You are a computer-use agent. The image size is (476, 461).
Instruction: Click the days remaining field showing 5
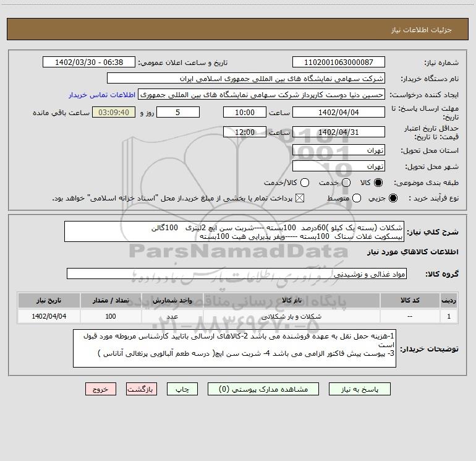pos(178,112)
